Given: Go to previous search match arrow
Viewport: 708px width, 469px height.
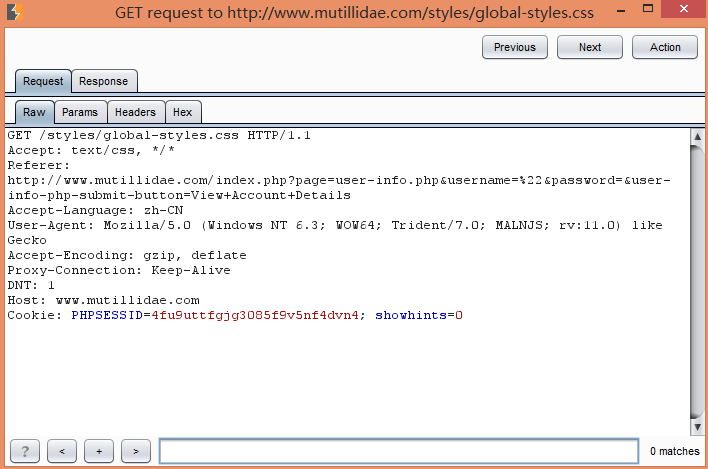Looking at the screenshot, I should coord(62,451).
